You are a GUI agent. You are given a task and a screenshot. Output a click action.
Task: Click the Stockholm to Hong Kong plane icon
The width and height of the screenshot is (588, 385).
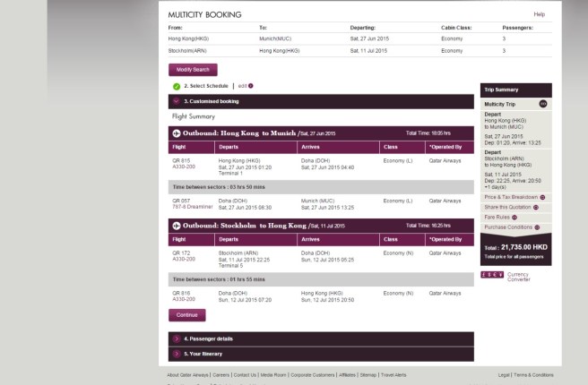coord(177,227)
